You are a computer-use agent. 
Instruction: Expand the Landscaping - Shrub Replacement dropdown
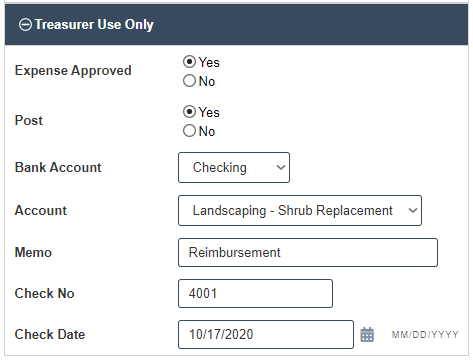[x=300, y=211]
